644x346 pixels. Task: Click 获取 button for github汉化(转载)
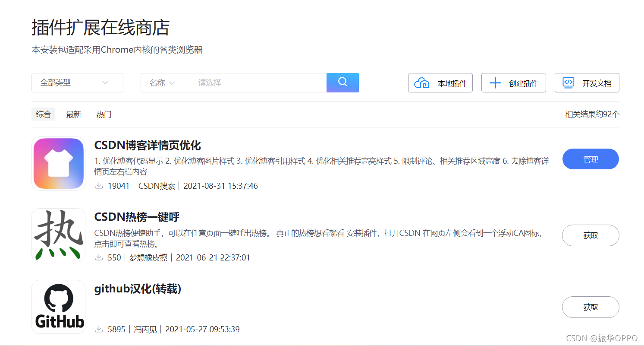point(591,307)
